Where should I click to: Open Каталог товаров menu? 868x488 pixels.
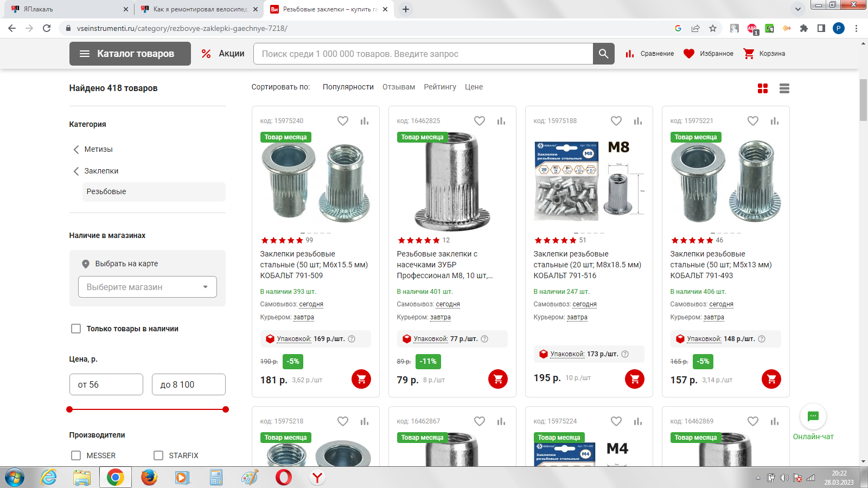[130, 54]
